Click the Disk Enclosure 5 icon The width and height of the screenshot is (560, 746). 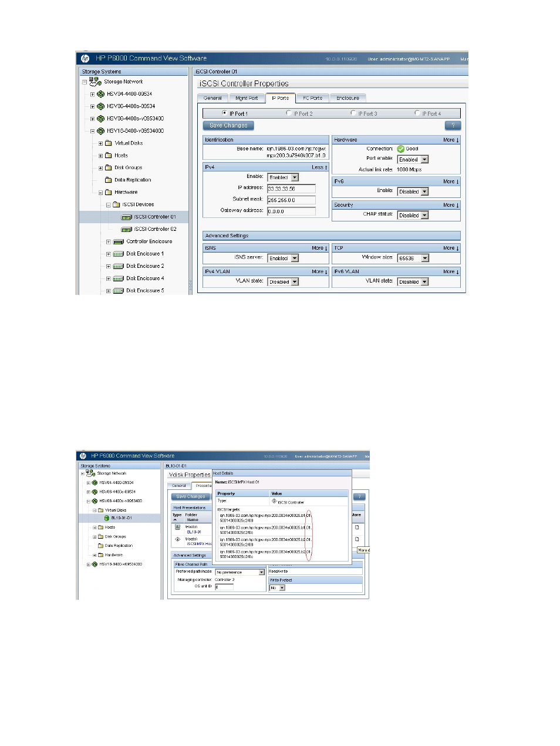coord(119,291)
